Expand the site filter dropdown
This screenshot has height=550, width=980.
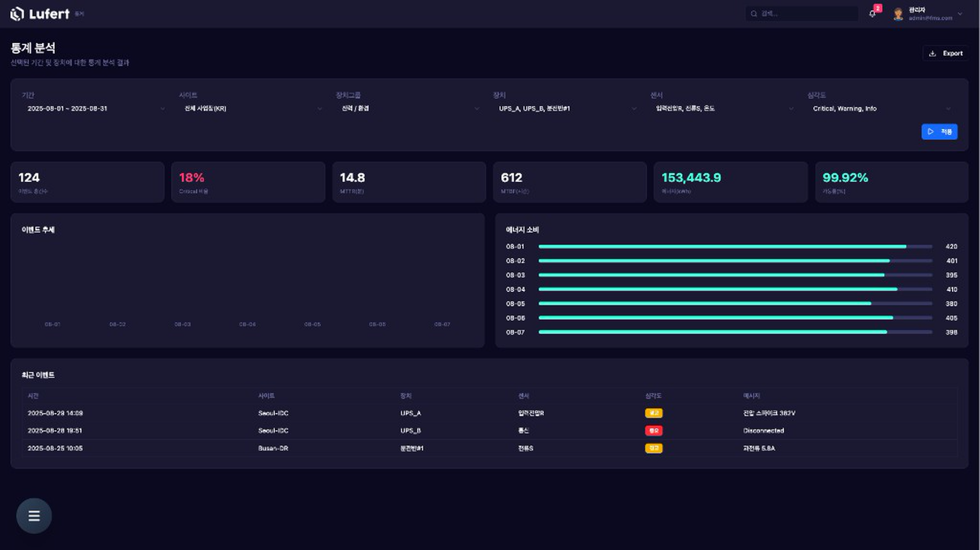tap(252, 109)
